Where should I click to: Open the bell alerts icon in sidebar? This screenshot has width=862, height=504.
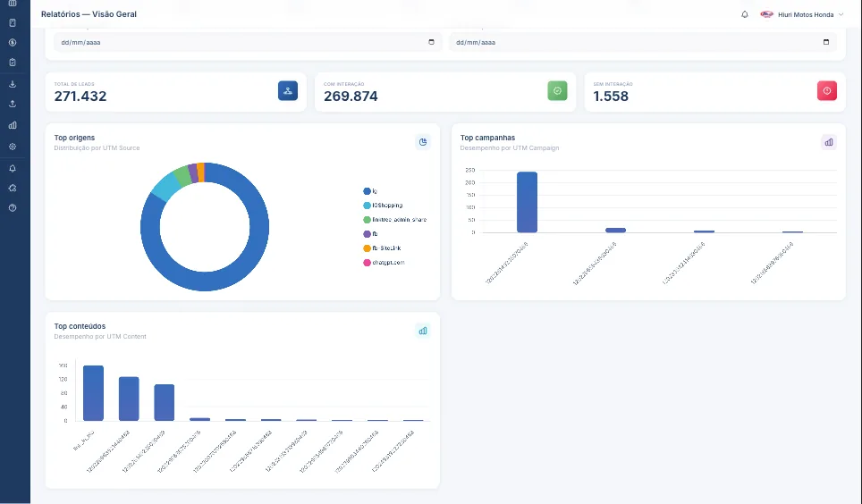pyautogui.click(x=13, y=168)
